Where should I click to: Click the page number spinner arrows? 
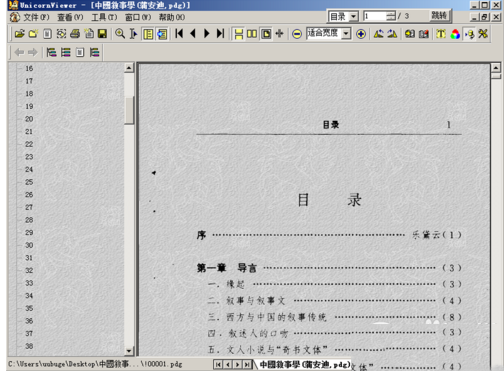click(391, 16)
